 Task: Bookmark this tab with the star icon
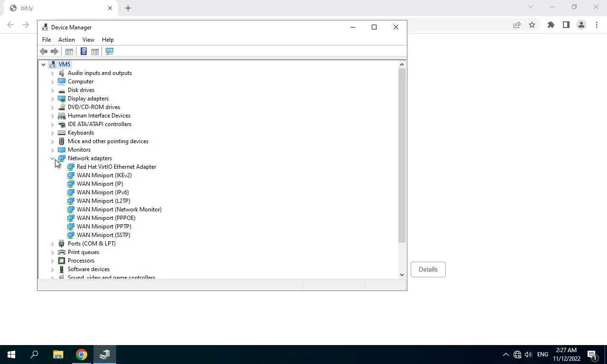pos(532,25)
